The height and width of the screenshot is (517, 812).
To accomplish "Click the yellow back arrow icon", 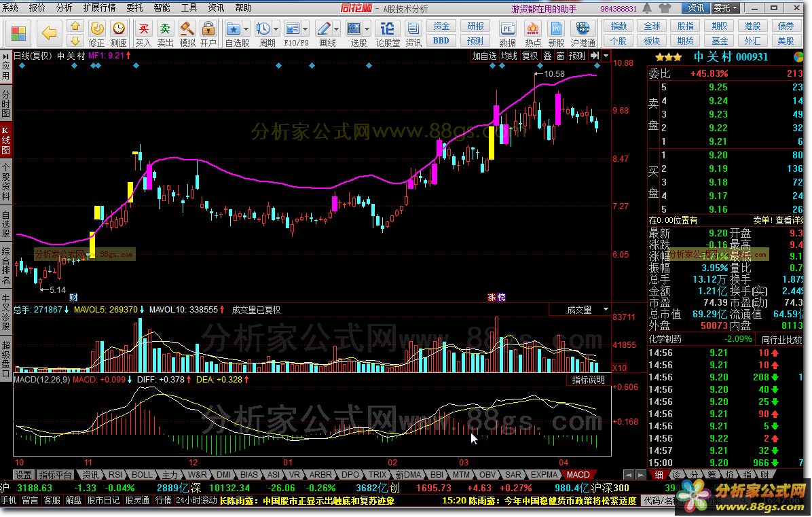I will pos(49,34).
